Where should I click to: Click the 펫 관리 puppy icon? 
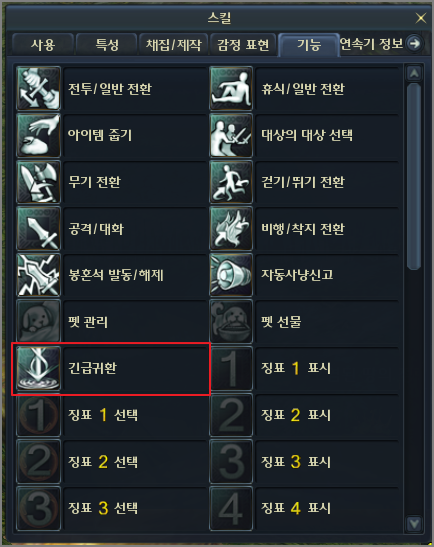[x=38, y=322]
